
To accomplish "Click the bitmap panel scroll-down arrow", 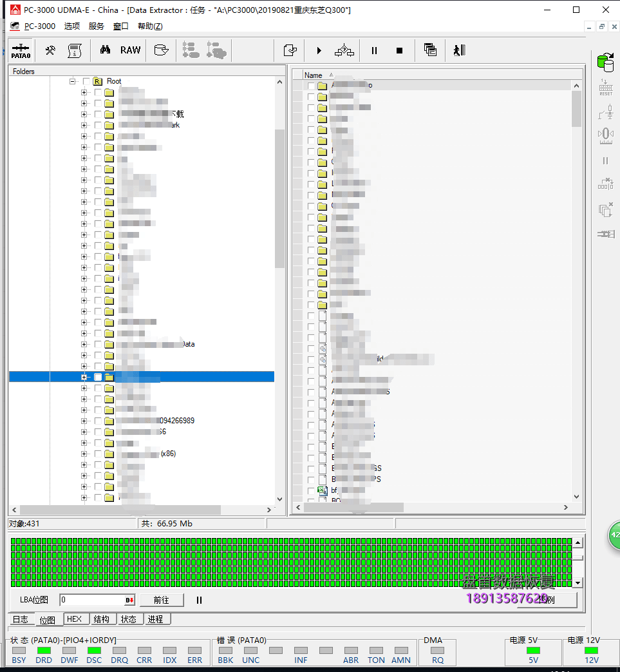I will (578, 583).
